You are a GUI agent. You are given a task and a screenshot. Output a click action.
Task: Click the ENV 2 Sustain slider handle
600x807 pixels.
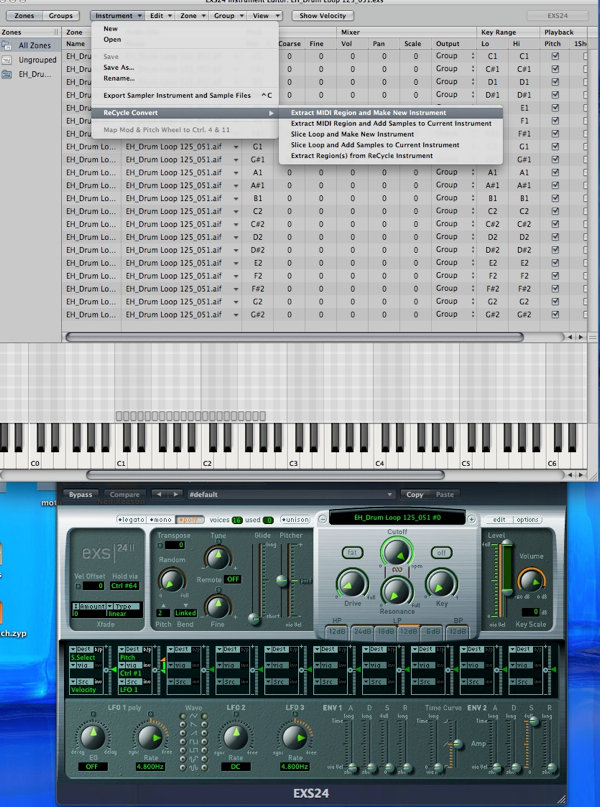click(x=534, y=722)
